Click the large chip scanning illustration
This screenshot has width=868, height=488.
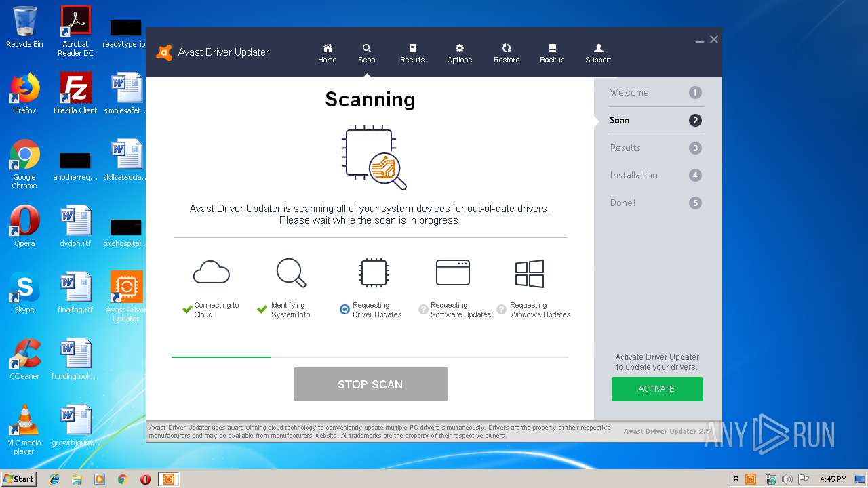(374, 157)
